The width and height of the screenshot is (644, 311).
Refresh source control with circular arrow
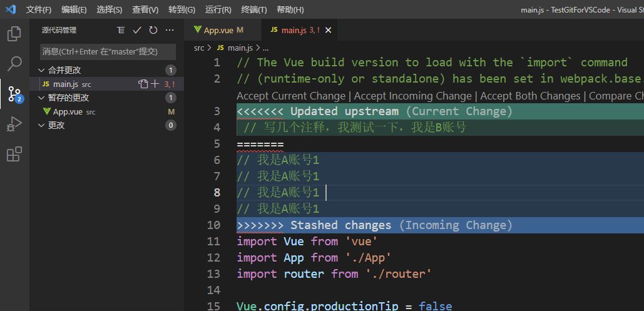(153, 30)
